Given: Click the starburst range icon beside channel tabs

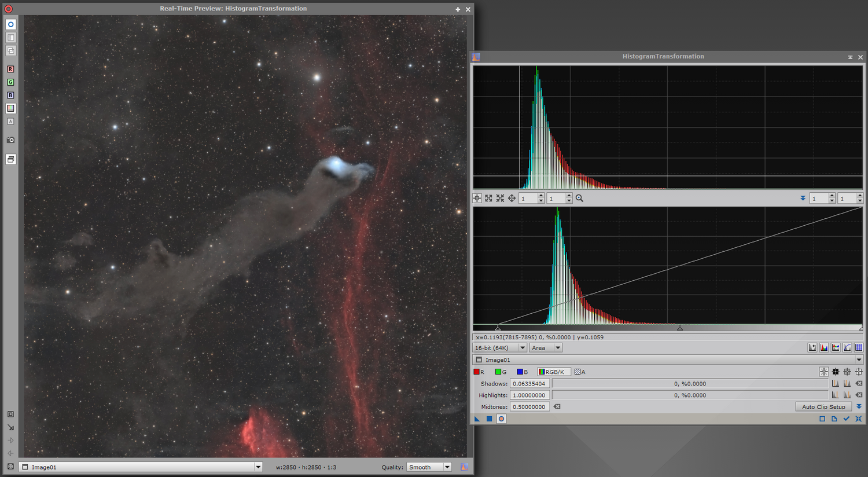Looking at the screenshot, I should coord(824,372).
